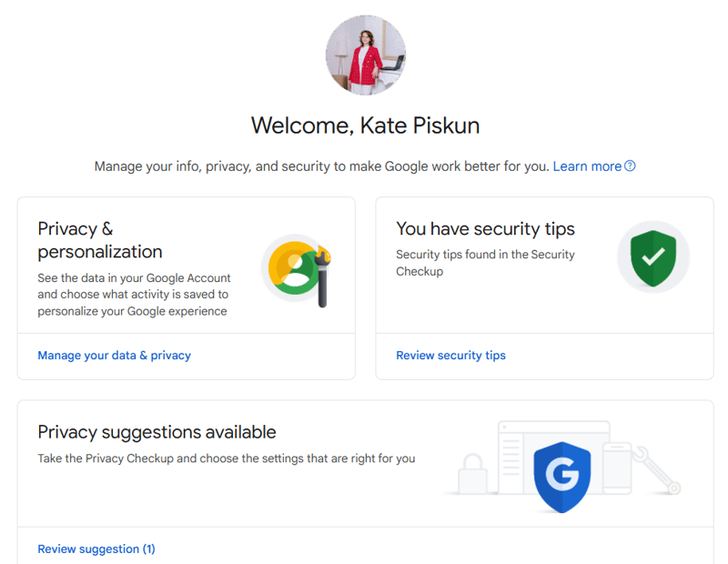Click the green security shield checkmark icon
This screenshot has width=728, height=564.
652,257
